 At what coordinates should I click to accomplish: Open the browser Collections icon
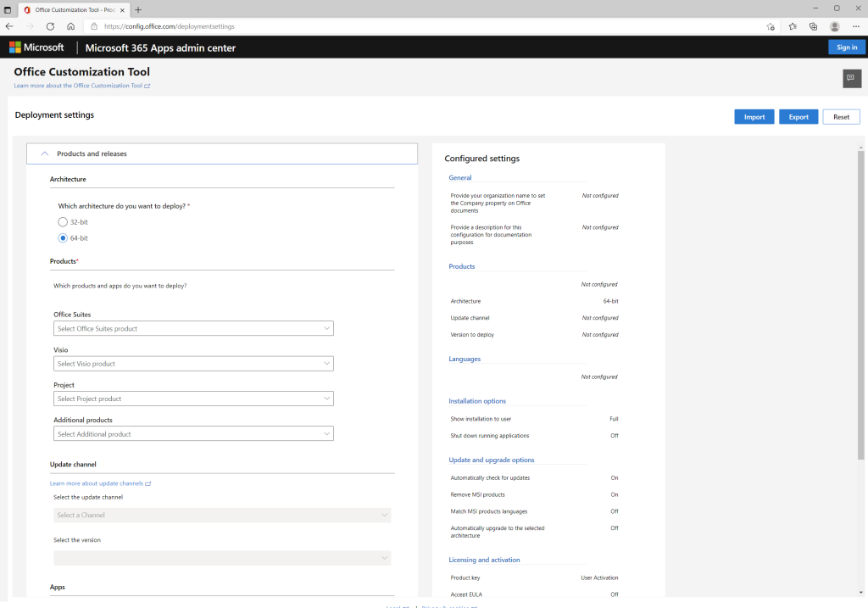point(813,26)
